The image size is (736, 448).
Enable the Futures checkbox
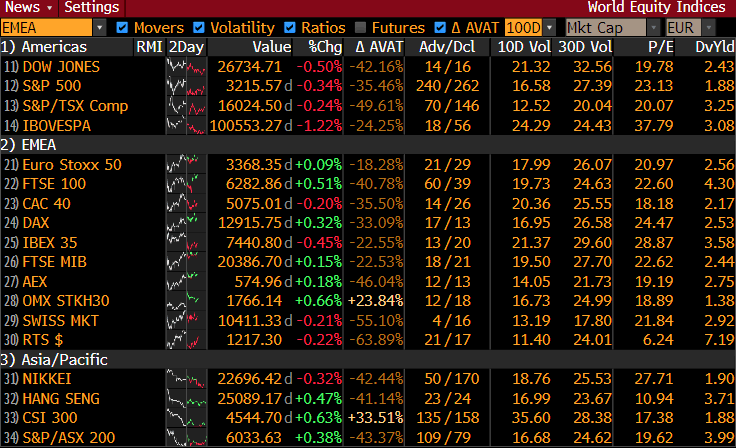360,28
